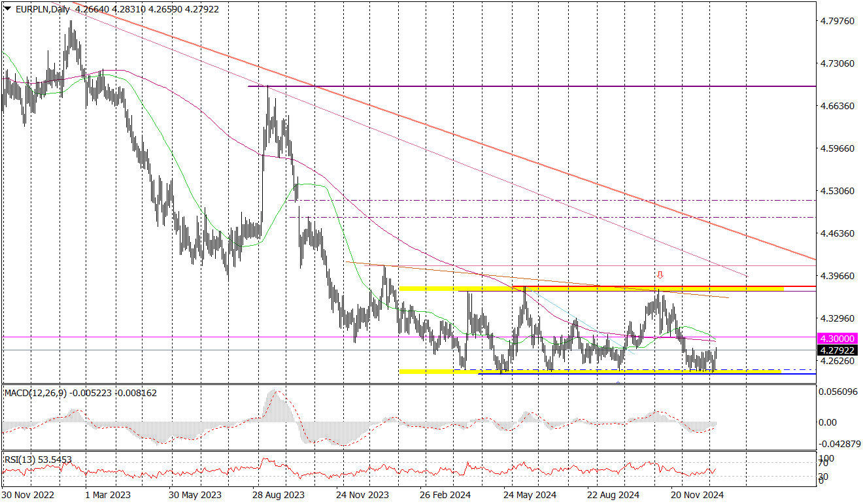The image size is (863, 504).
Task: Click the 24 Nov 2023 date label
Action: click(362, 496)
